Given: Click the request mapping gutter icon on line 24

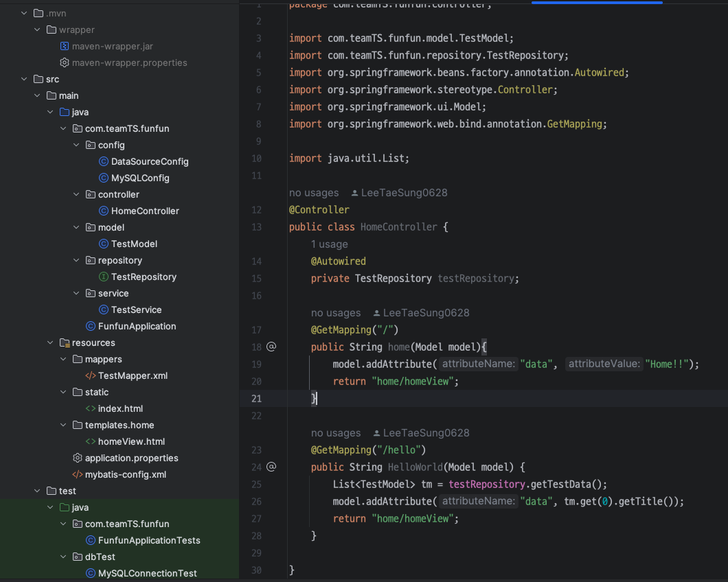Looking at the screenshot, I should [271, 467].
